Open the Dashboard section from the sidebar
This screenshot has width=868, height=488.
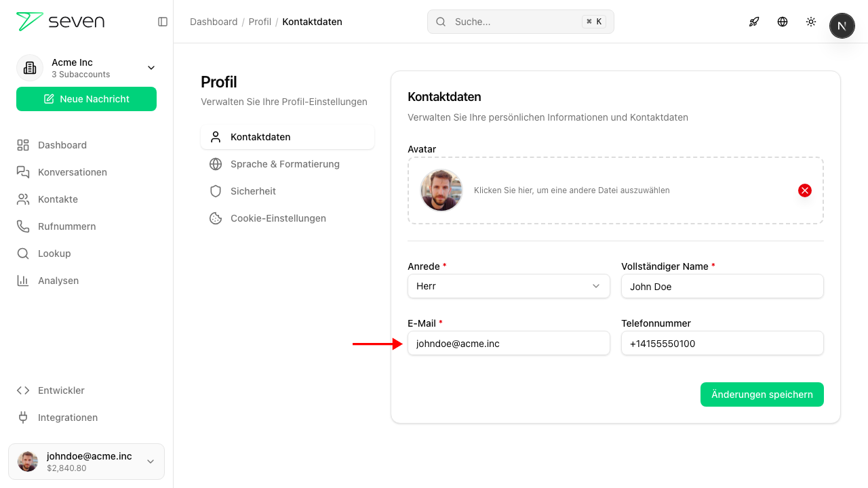point(63,145)
